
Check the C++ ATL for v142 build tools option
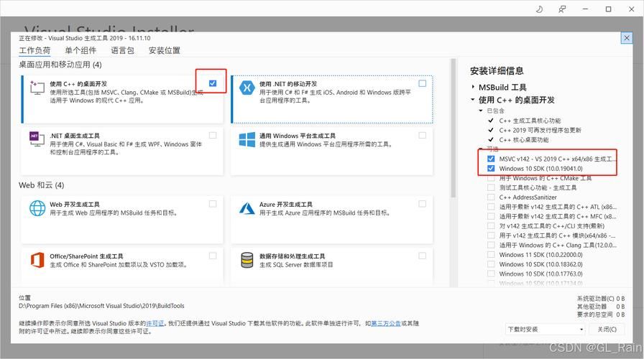(491, 207)
